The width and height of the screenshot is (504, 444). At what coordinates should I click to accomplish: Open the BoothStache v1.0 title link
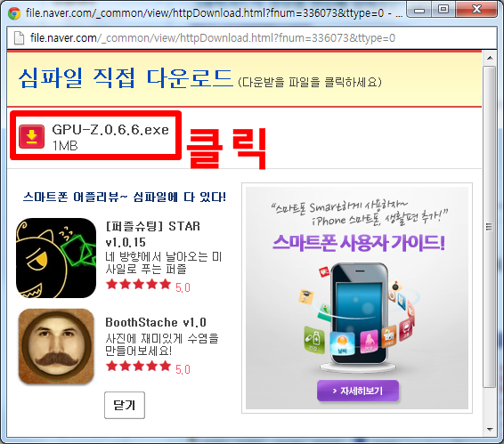coord(156,322)
